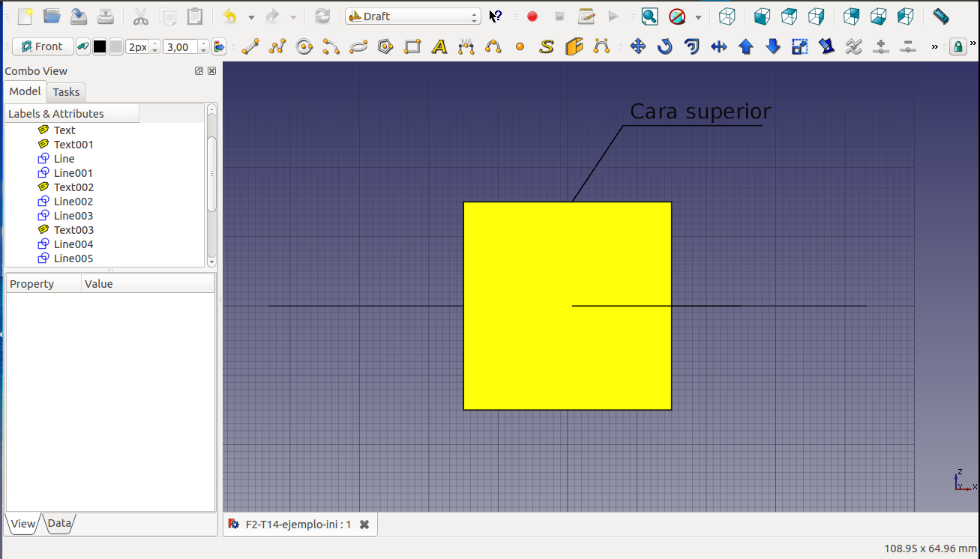Select the Rectangle drawing tool
The image size is (980, 559).
coord(412,47)
